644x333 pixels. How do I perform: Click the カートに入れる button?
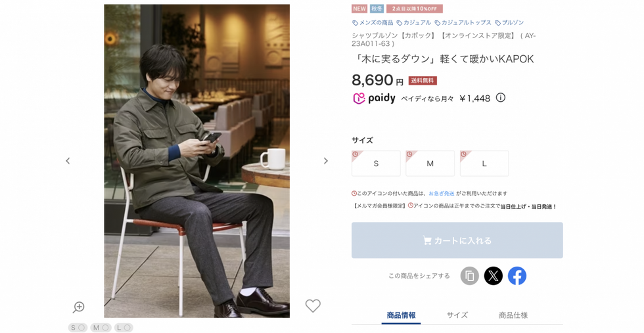pyautogui.click(x=457, y=240)
